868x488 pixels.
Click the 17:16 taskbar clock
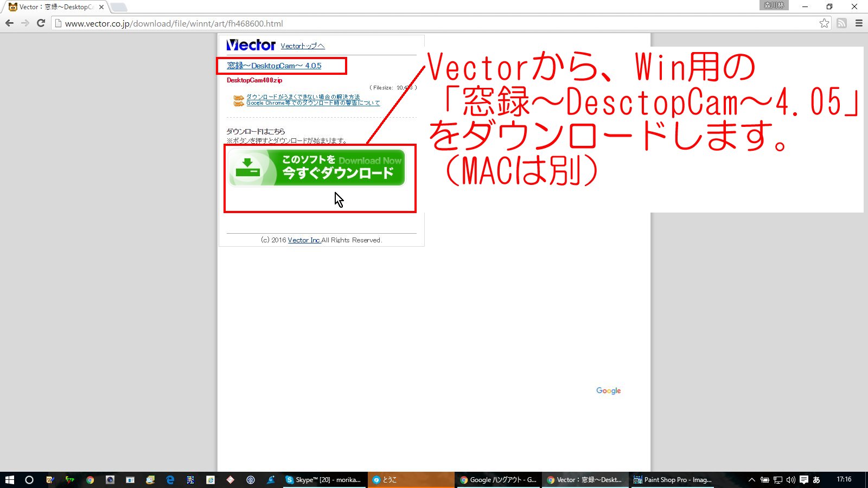tap(844, 479)
